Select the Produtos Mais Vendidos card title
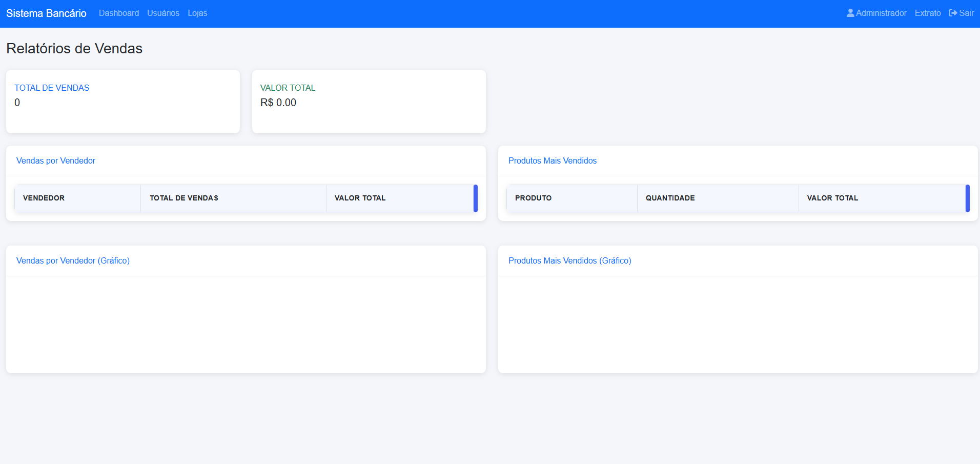 [x=552, y=160]
